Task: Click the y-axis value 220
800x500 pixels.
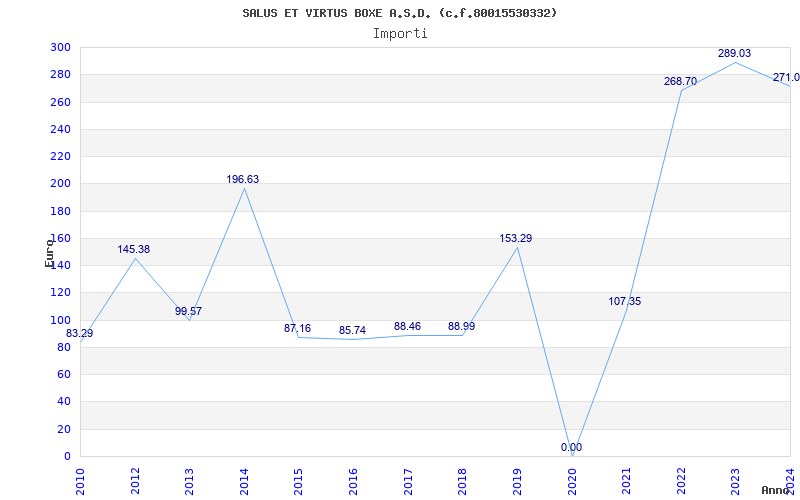Action: click(x=60, y=157)
